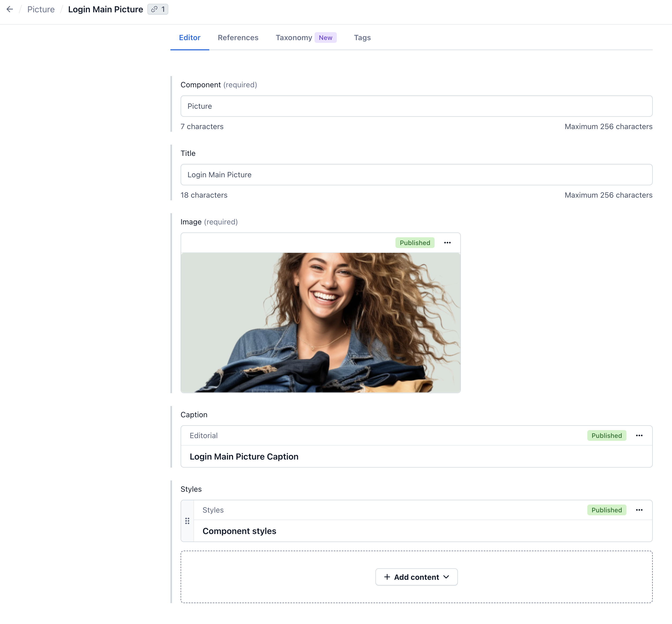Open the Component styles entry
672x624 pixels.
tap(239, 531)
